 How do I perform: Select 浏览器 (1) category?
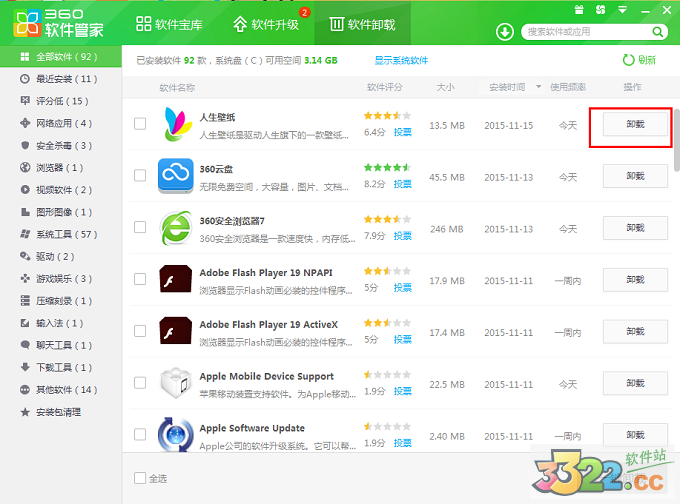(61, 167)
